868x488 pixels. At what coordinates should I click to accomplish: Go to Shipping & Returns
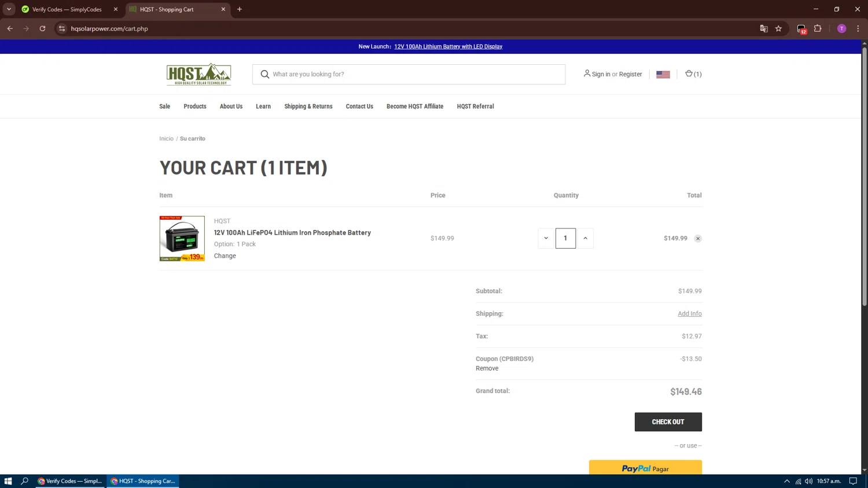(x=308, y=106)
